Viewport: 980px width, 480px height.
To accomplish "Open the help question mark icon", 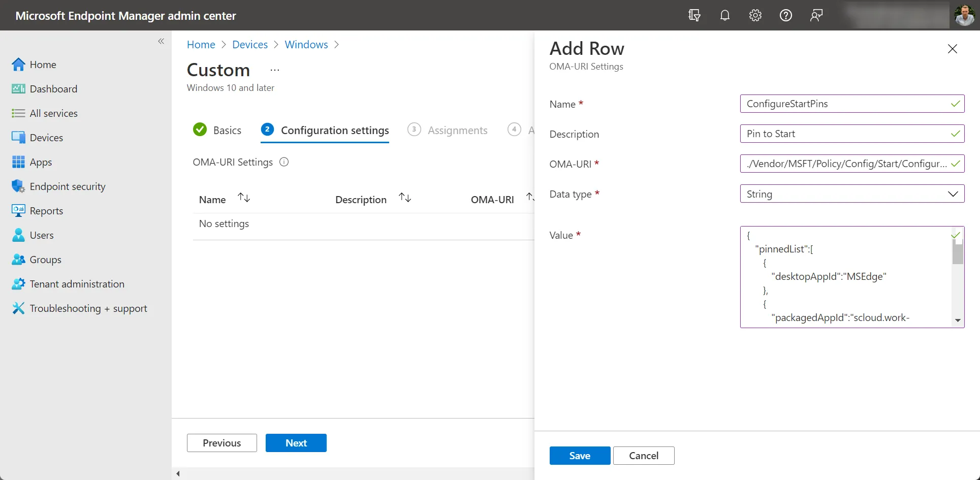I will [x=786, y=15].
